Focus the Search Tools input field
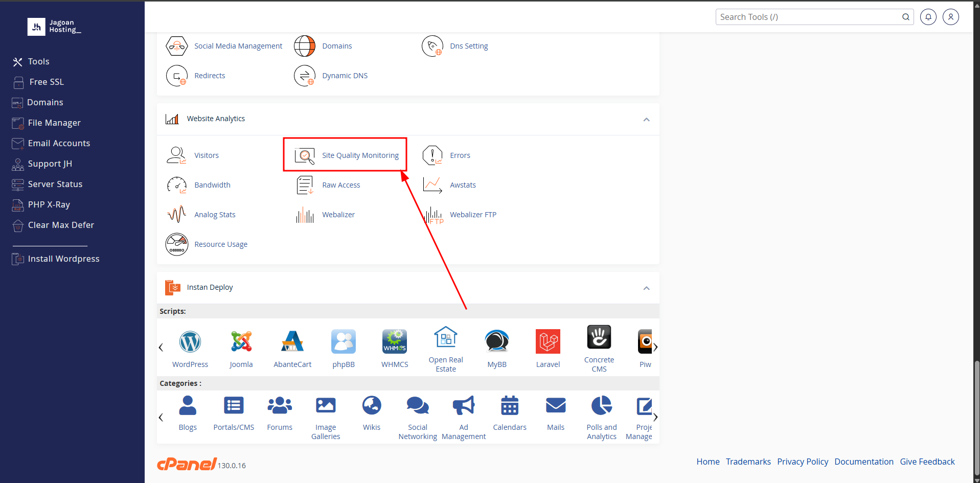 808,17
